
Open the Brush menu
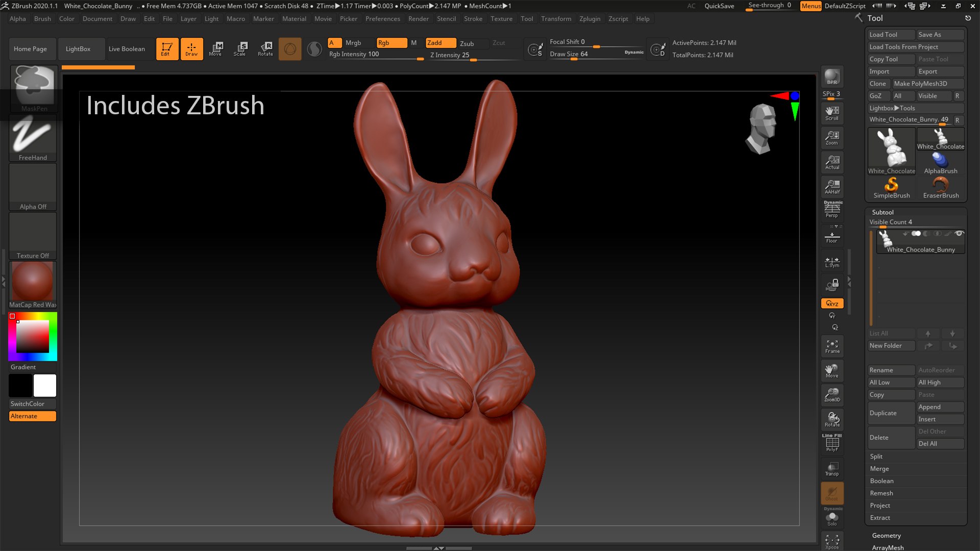point(42,19)
